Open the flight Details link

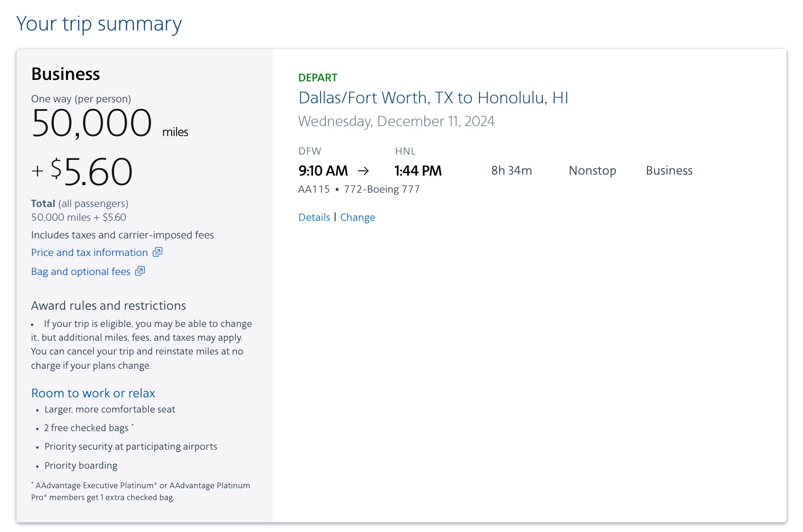click(314, 217)
